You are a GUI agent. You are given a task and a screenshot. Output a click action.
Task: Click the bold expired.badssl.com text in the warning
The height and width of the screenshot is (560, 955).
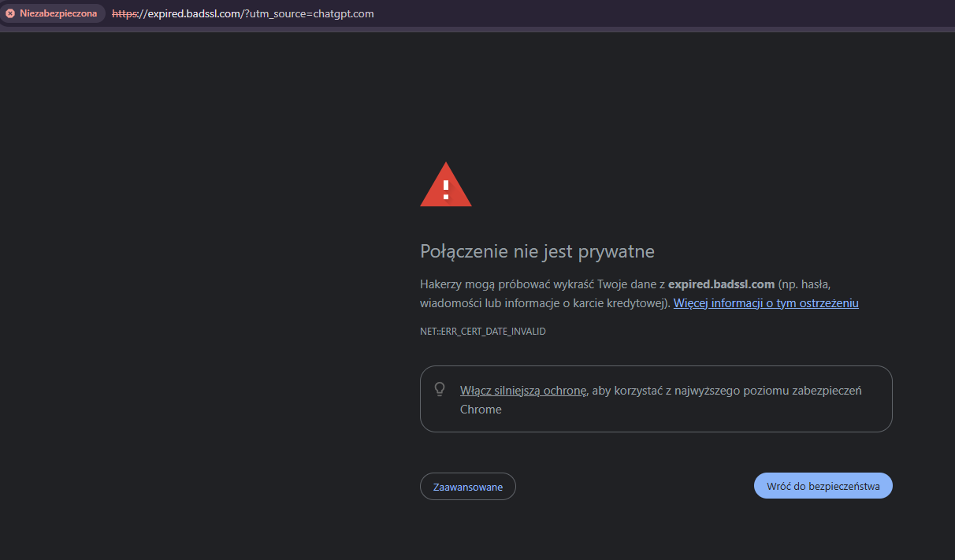tap(721, 284)
